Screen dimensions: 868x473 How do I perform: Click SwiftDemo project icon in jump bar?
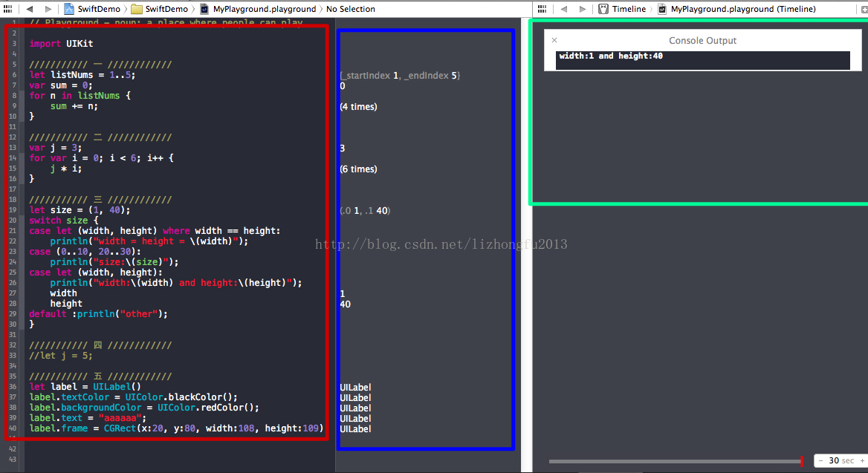pos(69,9)
